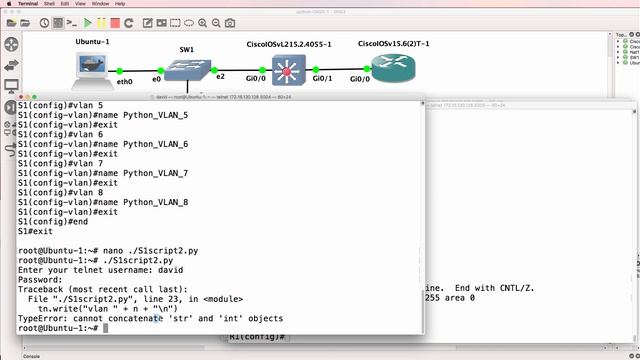This screenshot has height=360, width=640.
Task: Toggle show interface labels toolbar button
Action: pos(58,23)
